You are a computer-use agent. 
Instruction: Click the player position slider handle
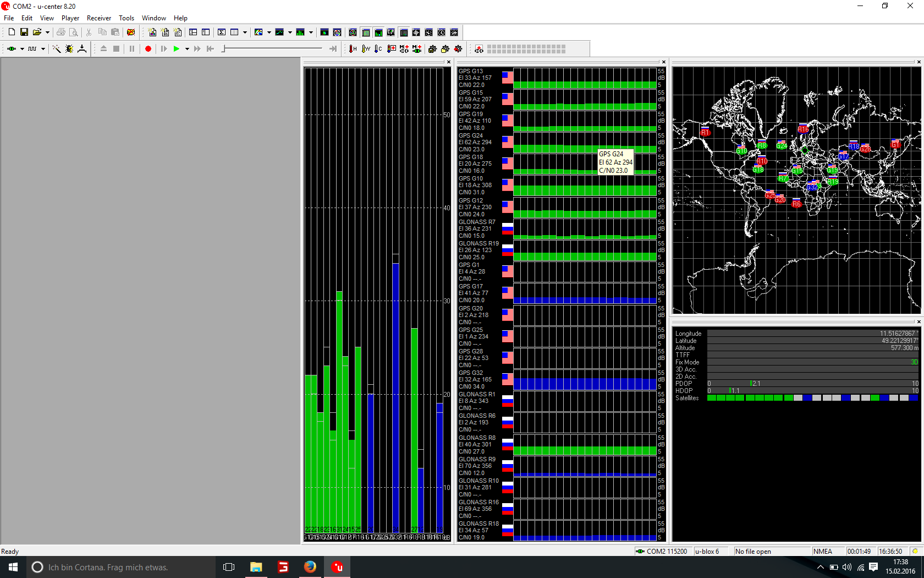(223, 49)
